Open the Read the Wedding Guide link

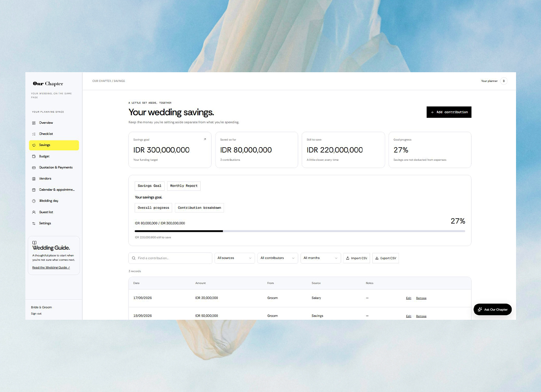pyautogui.click(x=51, y=267)
